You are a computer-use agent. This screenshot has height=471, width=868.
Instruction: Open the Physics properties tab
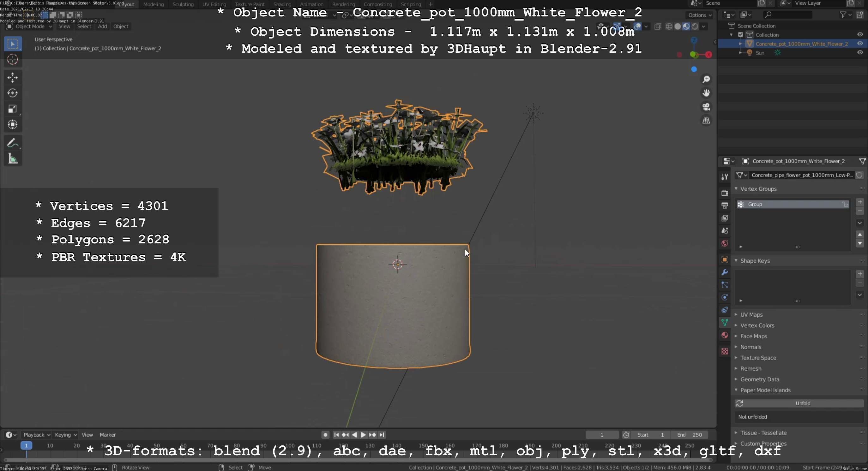click(x=725, y=298)
